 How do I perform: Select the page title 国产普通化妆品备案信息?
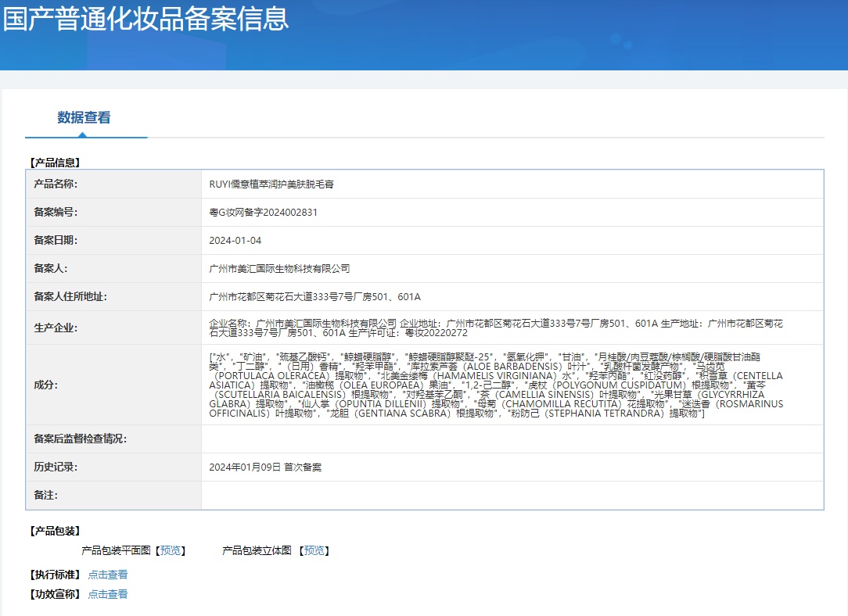pos(146,19)
